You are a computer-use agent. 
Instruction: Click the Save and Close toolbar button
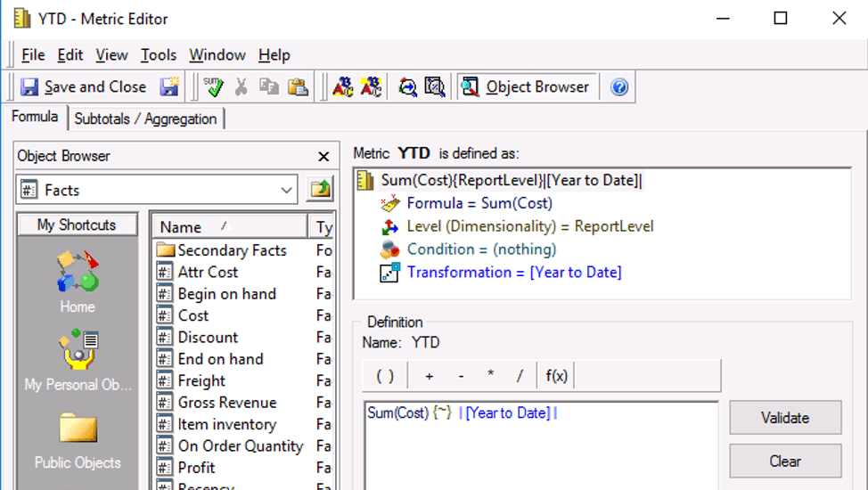point(84,86)
